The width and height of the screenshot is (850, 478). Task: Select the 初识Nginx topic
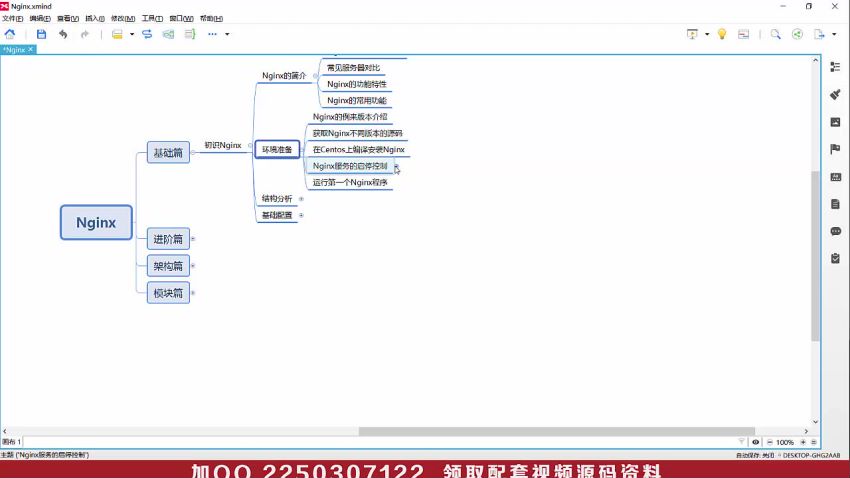(223, 145)
